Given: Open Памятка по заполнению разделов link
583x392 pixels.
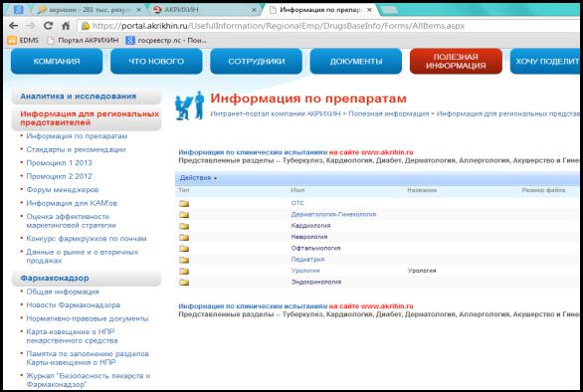Looking at the screenshot, I should [x=88, y=358].
